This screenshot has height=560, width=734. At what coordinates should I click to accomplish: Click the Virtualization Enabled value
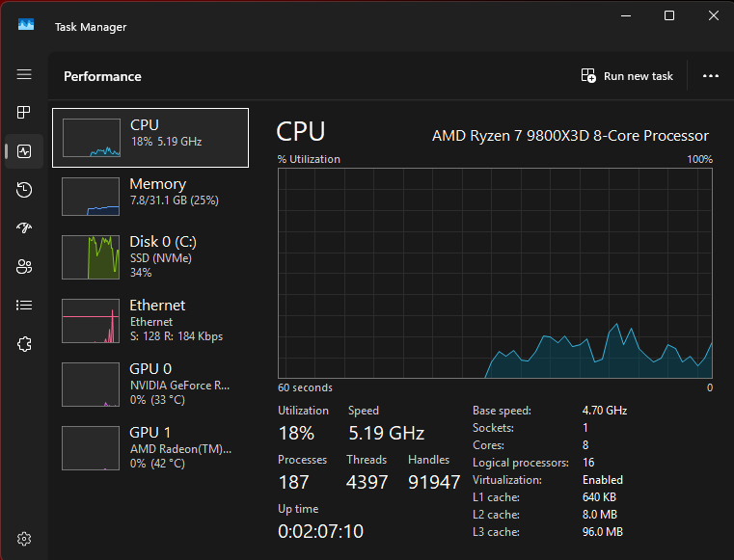coord(603,480)
